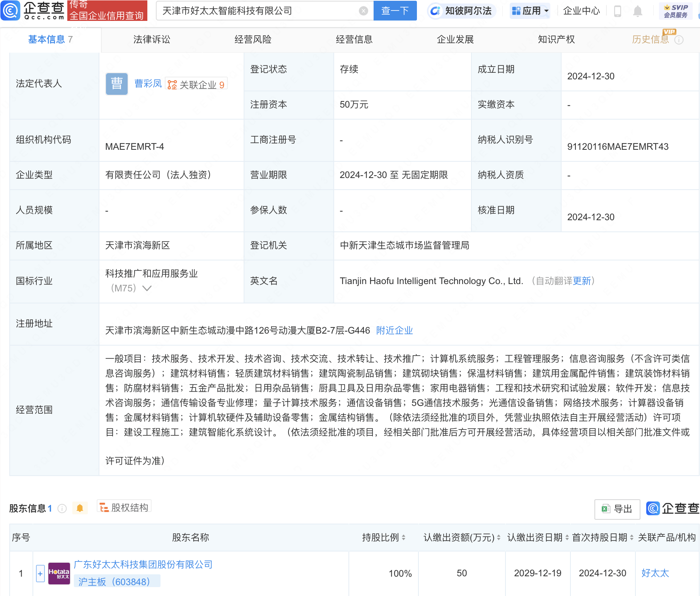Open 知彼阿尔法 AI assistant
Viewport: 700px width, 596px height.
(461, 11)
